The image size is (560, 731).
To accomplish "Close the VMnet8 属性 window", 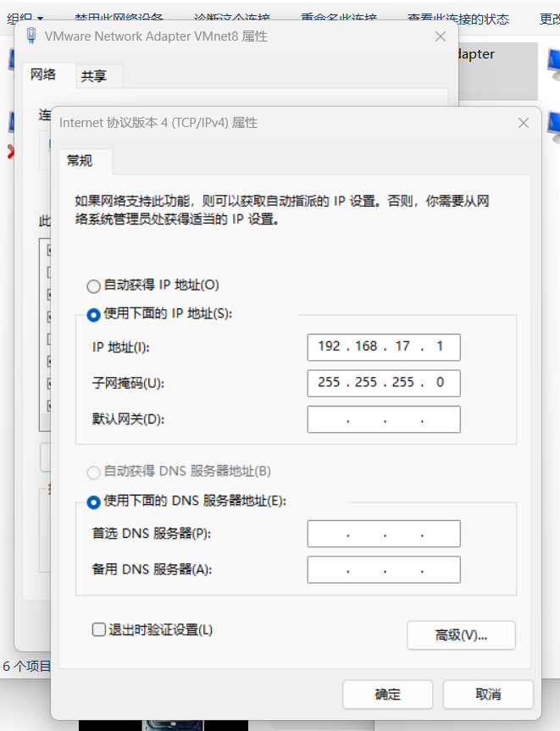I will pos(441,36).
